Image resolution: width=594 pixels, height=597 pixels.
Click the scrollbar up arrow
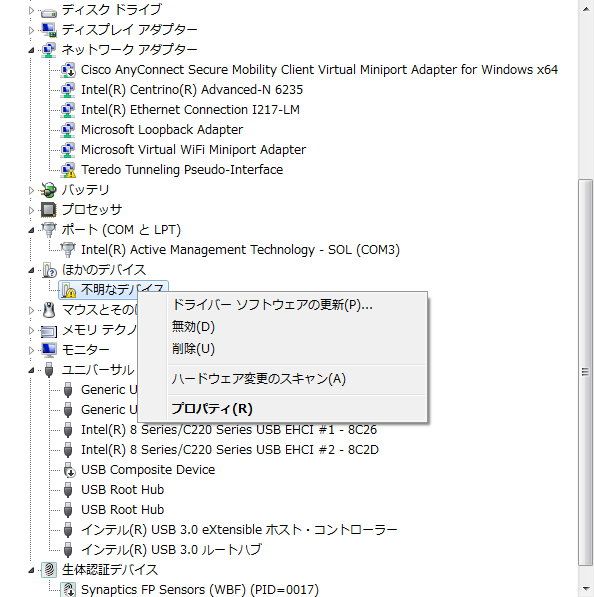click(586, 8)
